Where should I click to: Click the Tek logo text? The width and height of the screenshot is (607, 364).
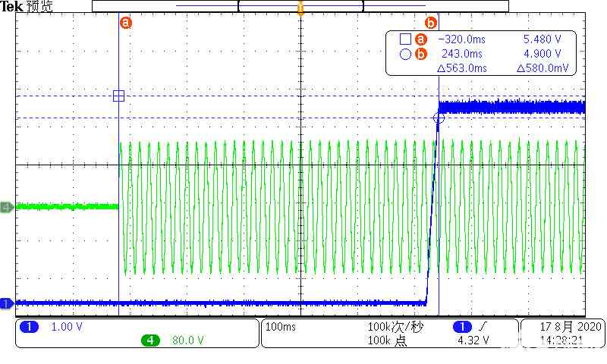11,7
